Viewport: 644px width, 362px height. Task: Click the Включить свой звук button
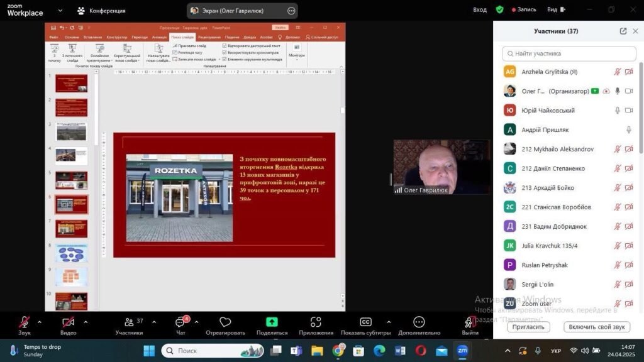point(596,327)
